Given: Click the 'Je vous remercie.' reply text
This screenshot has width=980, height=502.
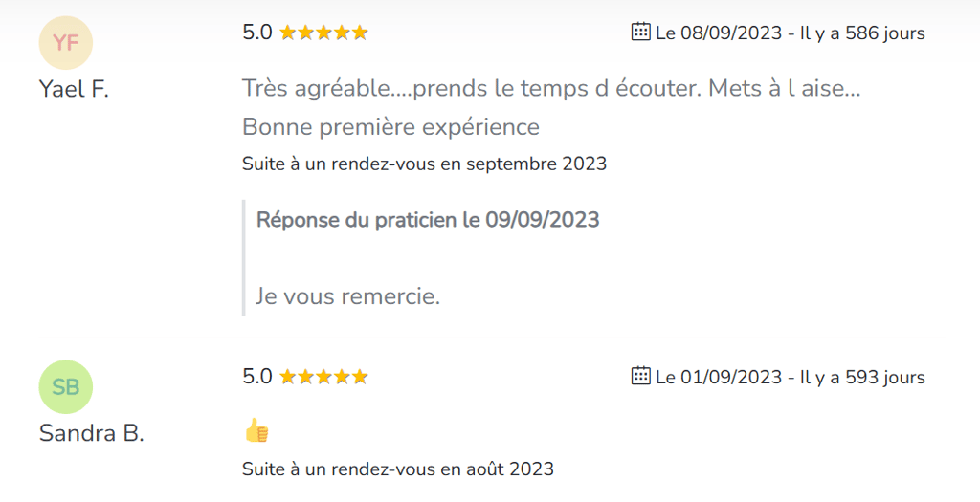Looking at the screenshot, I should [x=347, y=296].
